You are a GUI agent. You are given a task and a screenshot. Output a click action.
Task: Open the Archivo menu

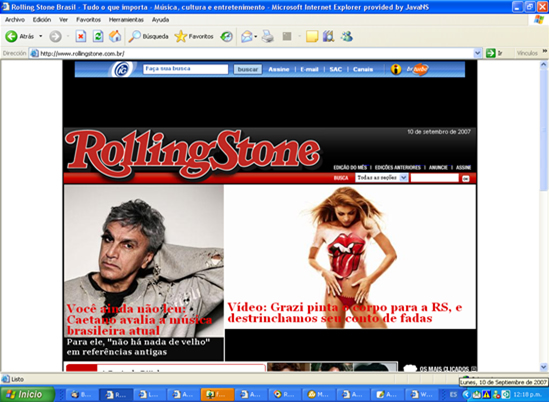coord(15,20)
